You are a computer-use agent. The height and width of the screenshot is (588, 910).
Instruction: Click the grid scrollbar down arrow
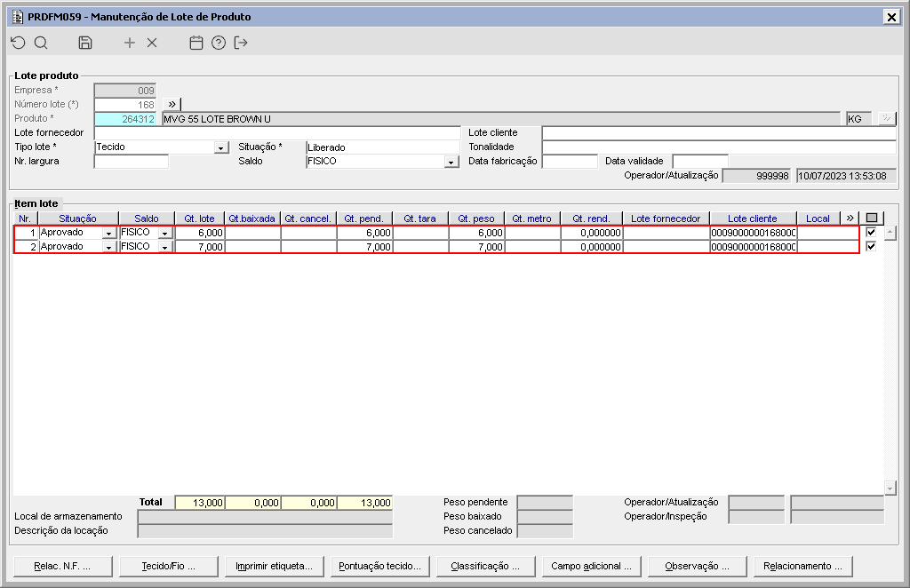click(890, 488)
